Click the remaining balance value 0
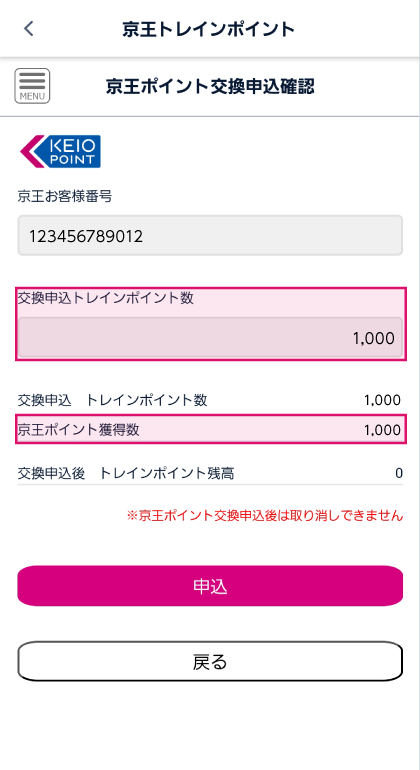This screenshot has width=420, height=770. pyautogui.click(x=399, y=473)
